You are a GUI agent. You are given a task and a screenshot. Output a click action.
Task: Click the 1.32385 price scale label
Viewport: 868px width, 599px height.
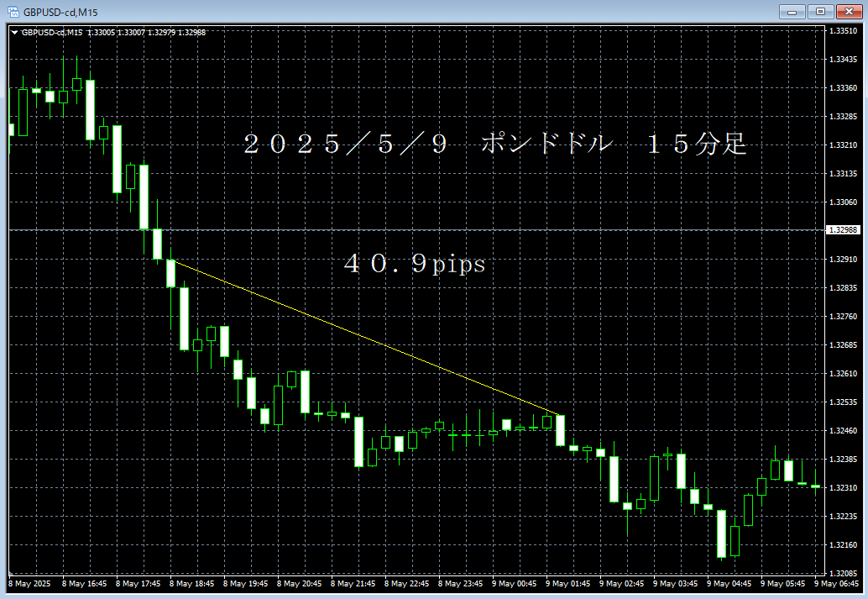[x=843, y=460]
